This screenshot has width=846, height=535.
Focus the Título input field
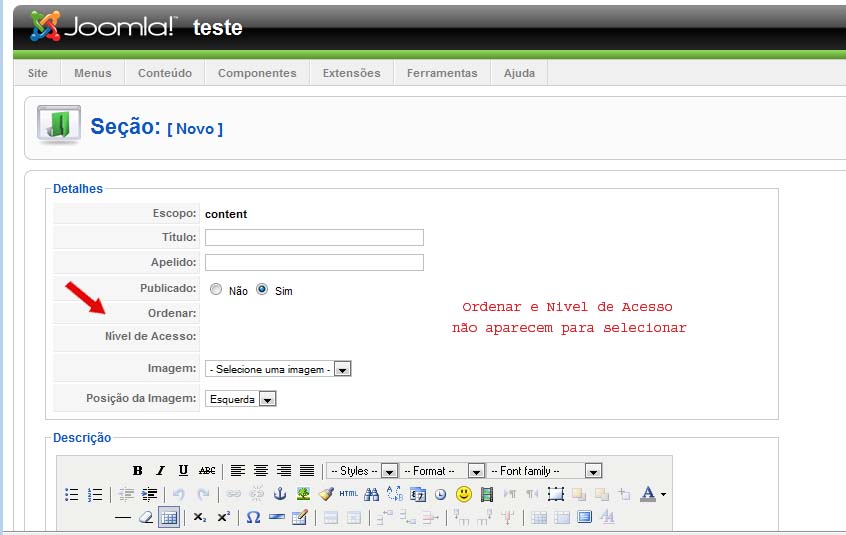click(x=314, y=237)
